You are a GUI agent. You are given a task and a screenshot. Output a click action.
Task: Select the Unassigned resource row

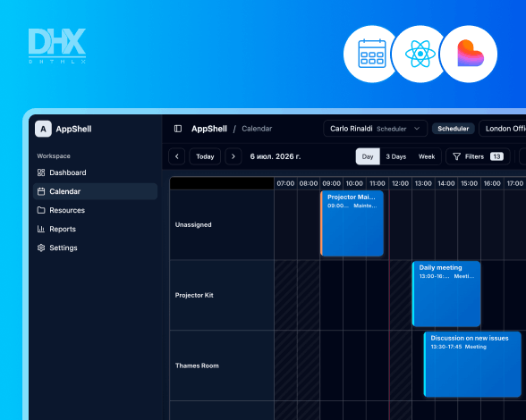pyautogui.click(x=222, y=224)
